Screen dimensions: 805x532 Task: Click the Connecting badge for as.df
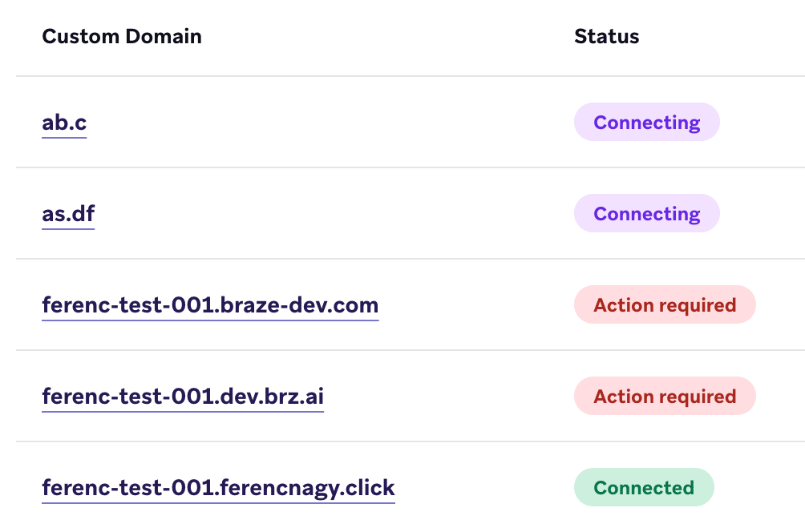point(646,214)
